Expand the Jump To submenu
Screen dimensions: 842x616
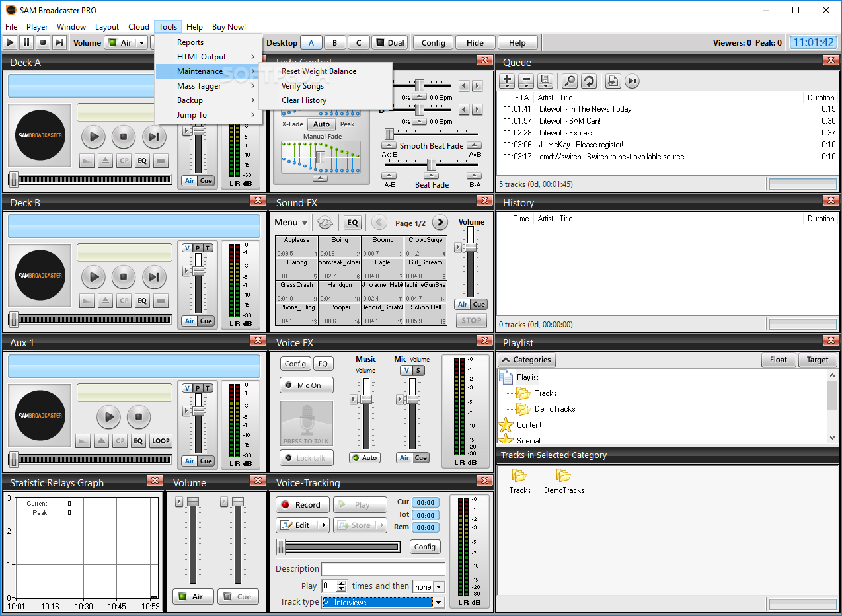209,115
